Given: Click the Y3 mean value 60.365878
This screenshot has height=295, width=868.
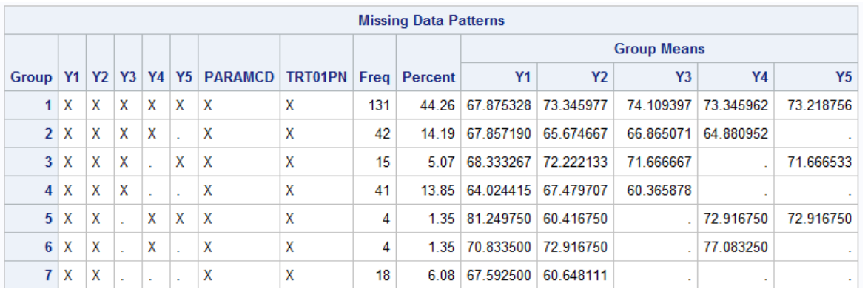Looking at the screenshot, I should tap(659, 190).
